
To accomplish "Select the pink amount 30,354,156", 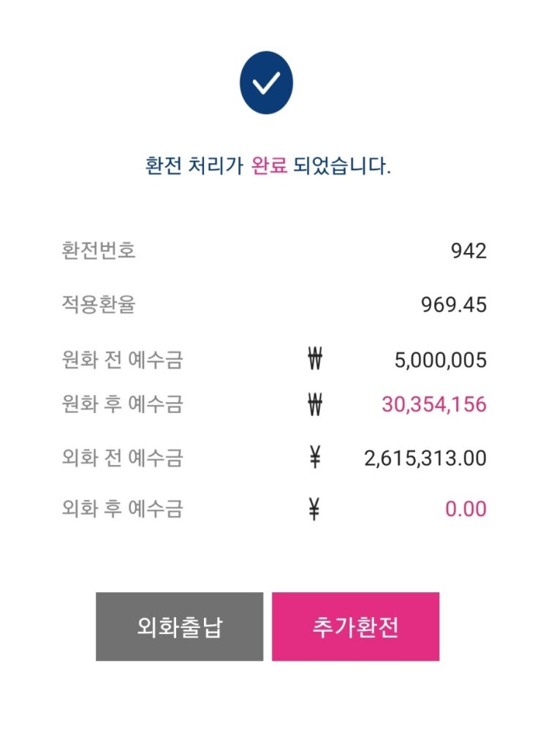I will tap(433, 404).
